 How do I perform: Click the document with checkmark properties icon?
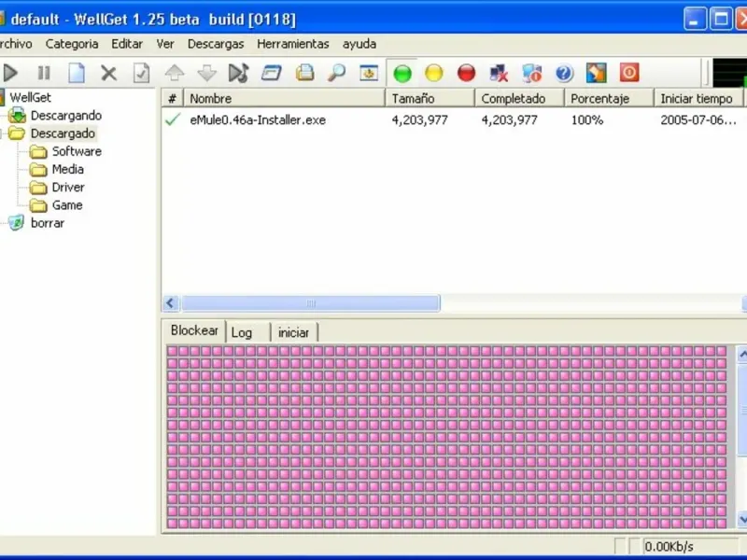(142, 74)
